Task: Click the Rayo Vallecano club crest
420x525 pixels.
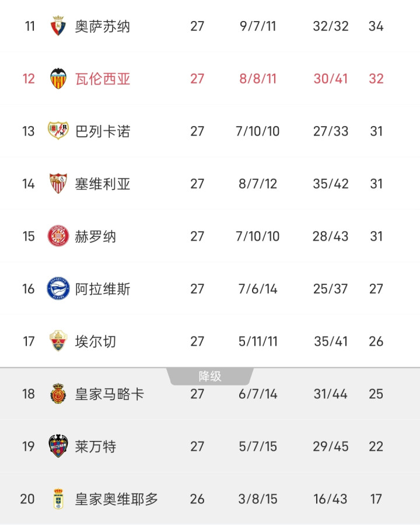Action: 58,131
